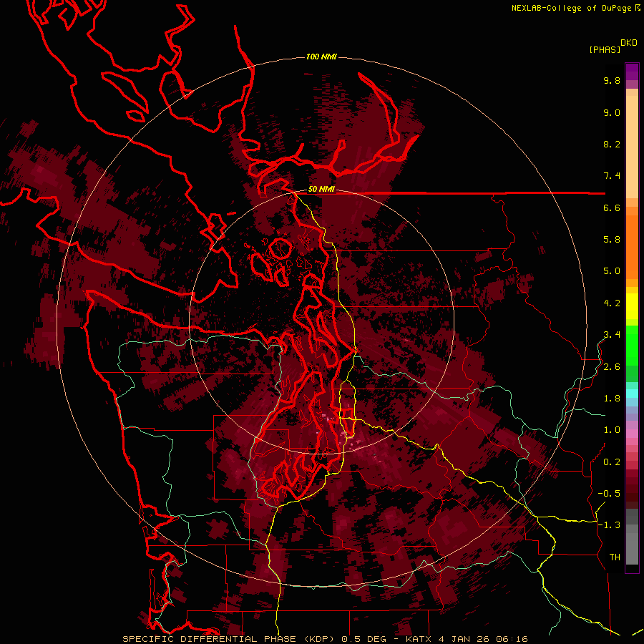Click the TH legend label

click(x=615, y=557)
